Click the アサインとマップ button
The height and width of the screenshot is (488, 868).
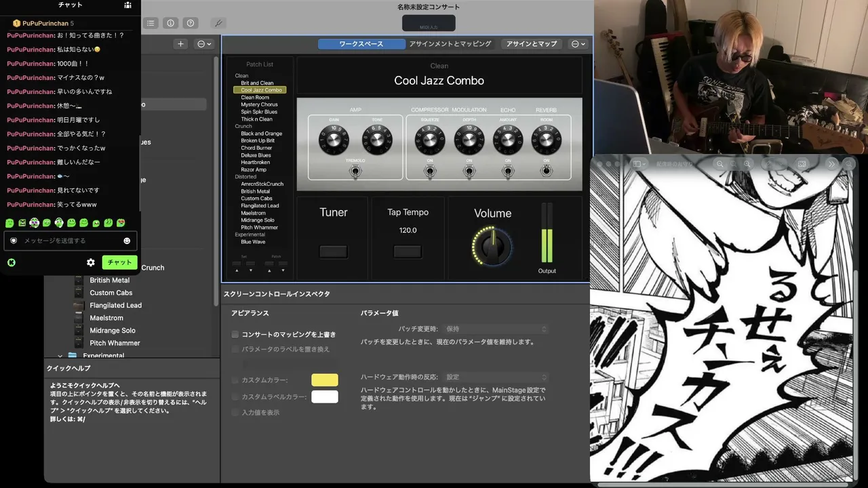click(x=532, y=43)
